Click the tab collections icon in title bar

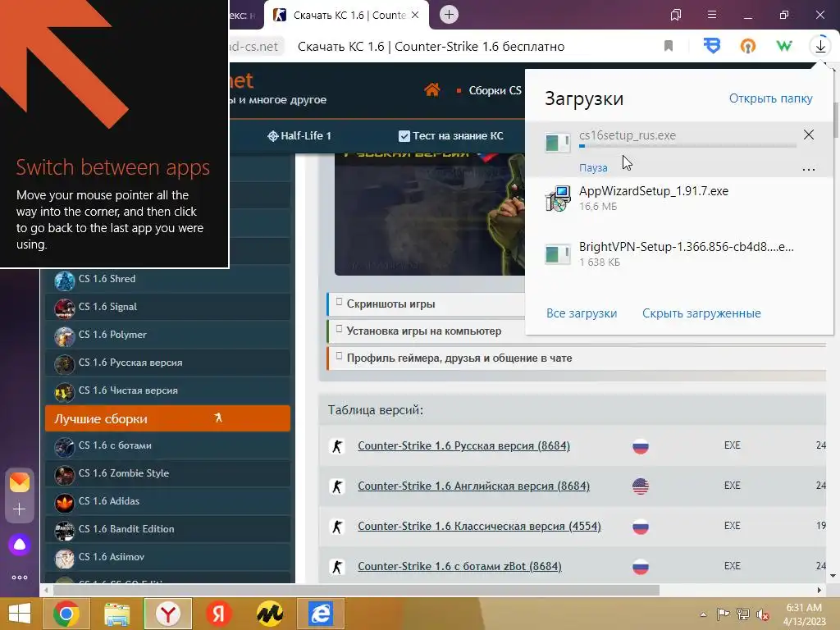pyautogui.click(x=676, y=15)
